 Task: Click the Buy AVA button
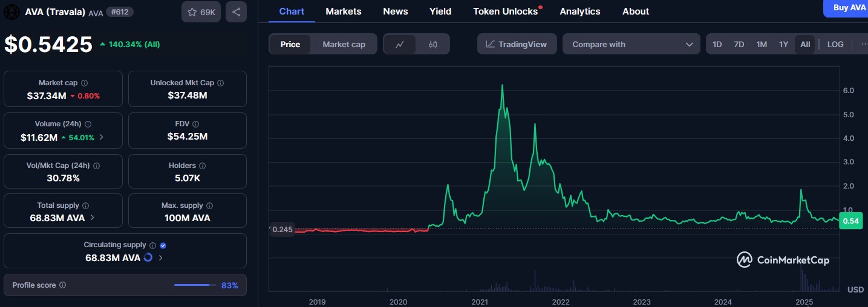point(847,8)
